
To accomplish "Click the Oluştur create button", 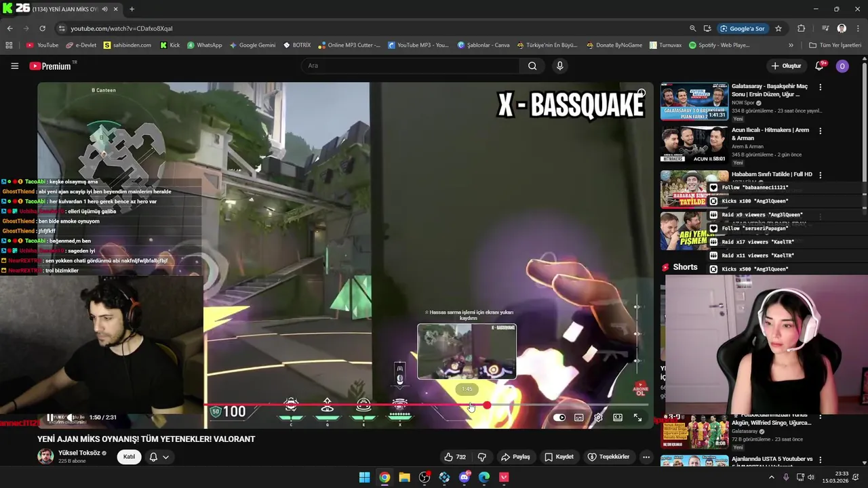I will 787,66.
